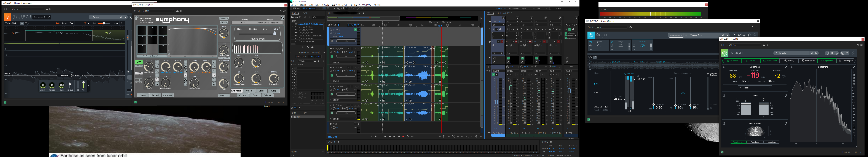Switch Neutron detection mode to RMS
Screen dimensions: 868x157
57,23
